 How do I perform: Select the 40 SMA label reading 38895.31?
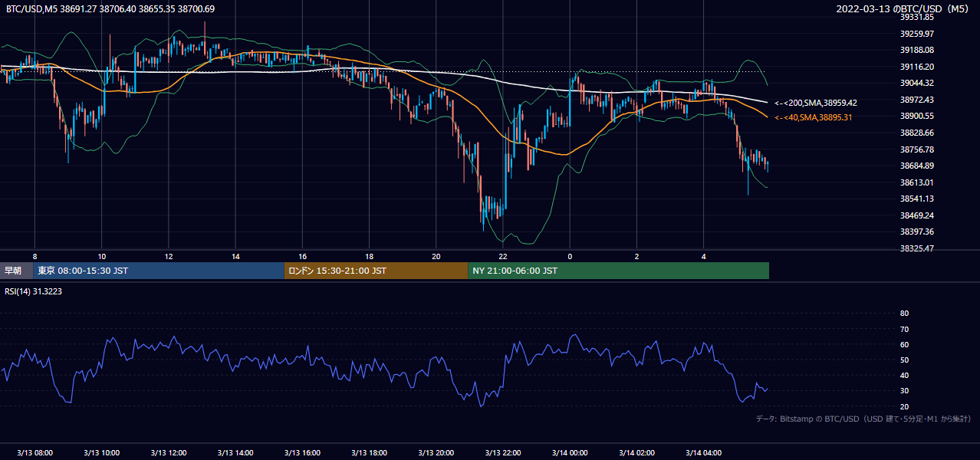[x=813, y=117]
